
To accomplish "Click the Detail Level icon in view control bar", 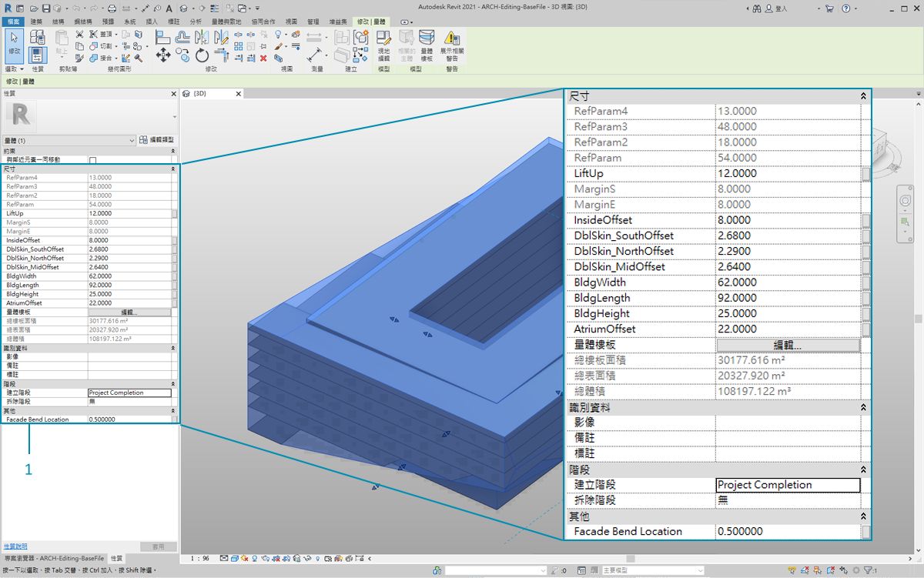I will 224,559.
